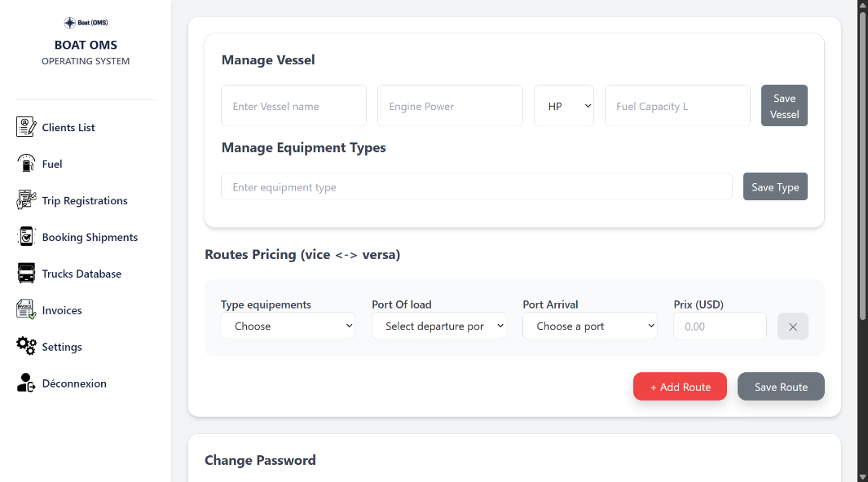Open the Port Of load dropdown
Screen dimensions: 868x482
pos(438,326)
